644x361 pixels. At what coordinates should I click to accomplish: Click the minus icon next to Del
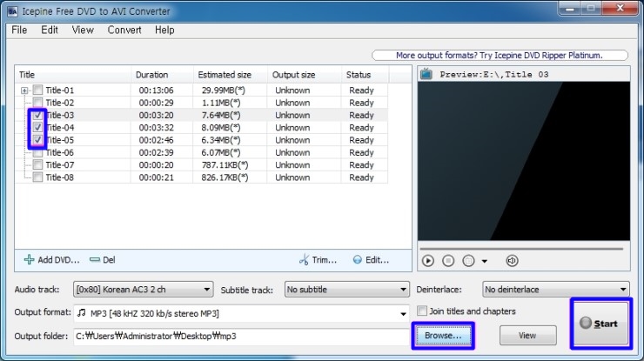[95, 259]
